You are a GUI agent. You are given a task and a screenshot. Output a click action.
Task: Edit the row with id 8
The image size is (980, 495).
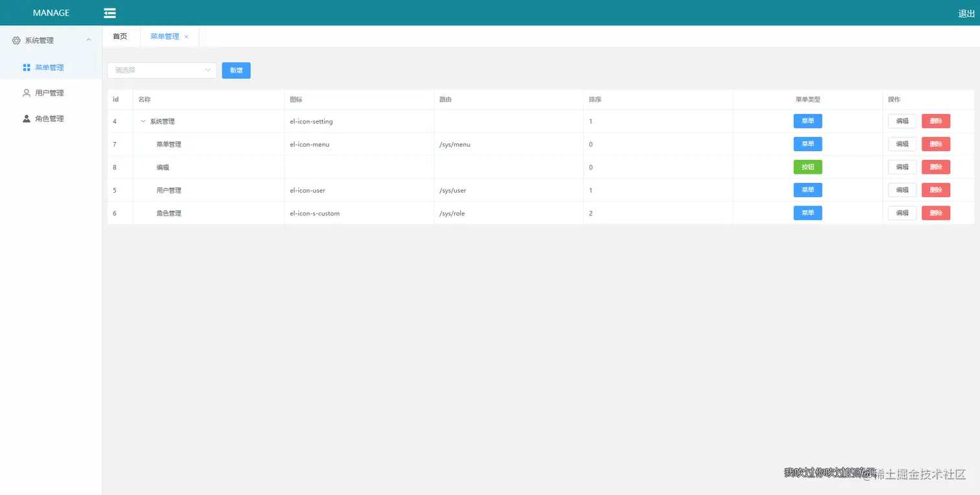click(x=902, y=167)
